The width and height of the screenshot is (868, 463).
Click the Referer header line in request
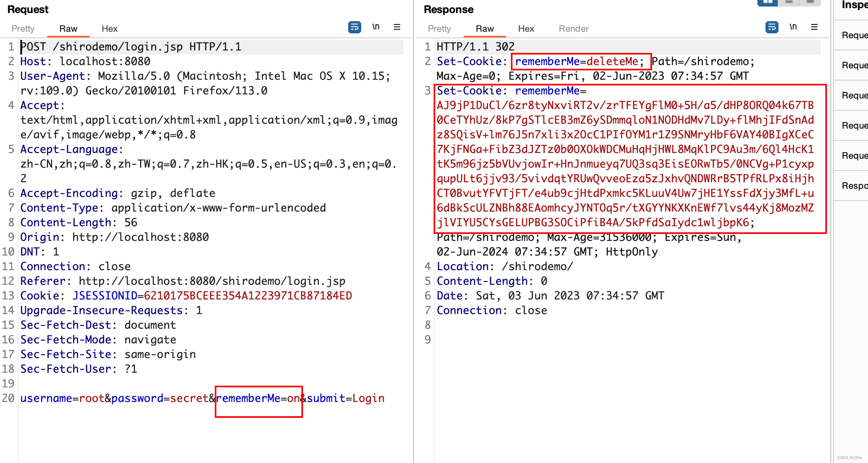183,281
